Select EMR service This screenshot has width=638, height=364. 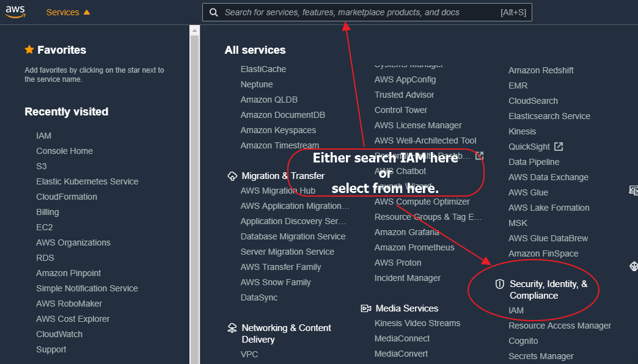518,86
